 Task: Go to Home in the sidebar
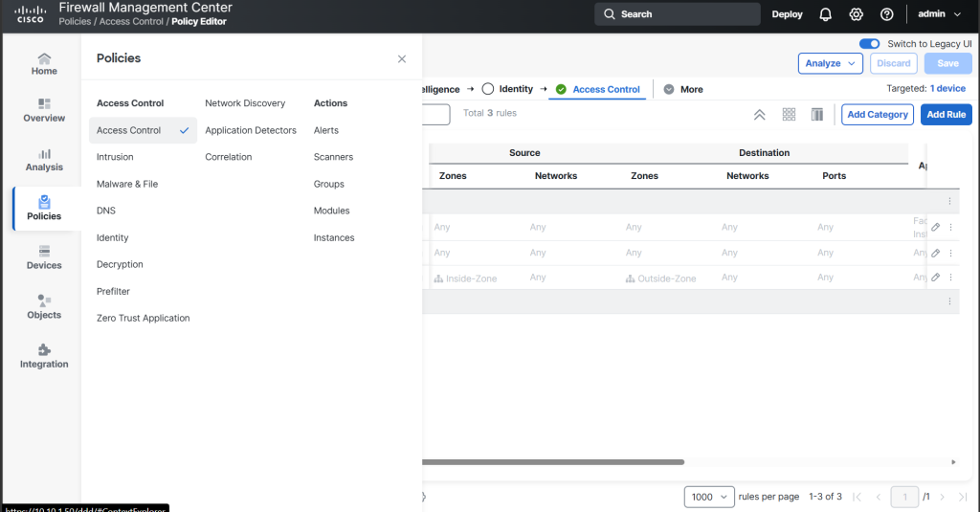(x=44, y=64)
